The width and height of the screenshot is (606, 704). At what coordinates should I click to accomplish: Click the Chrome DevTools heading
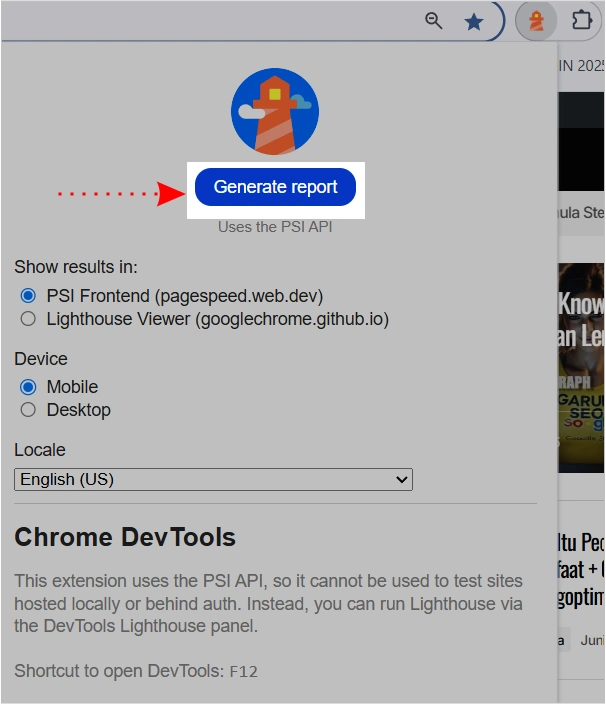(125, 537)
